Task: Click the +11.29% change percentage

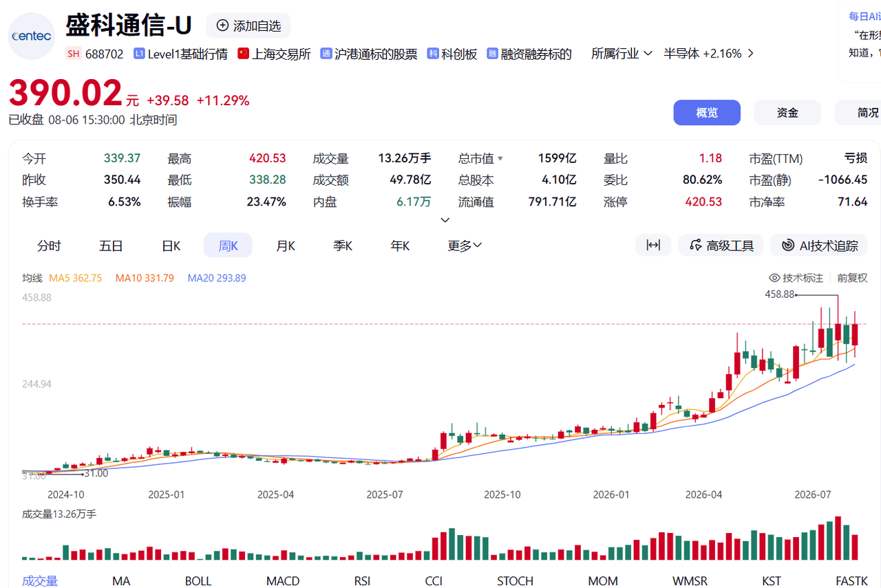Action: coord(223,100)
